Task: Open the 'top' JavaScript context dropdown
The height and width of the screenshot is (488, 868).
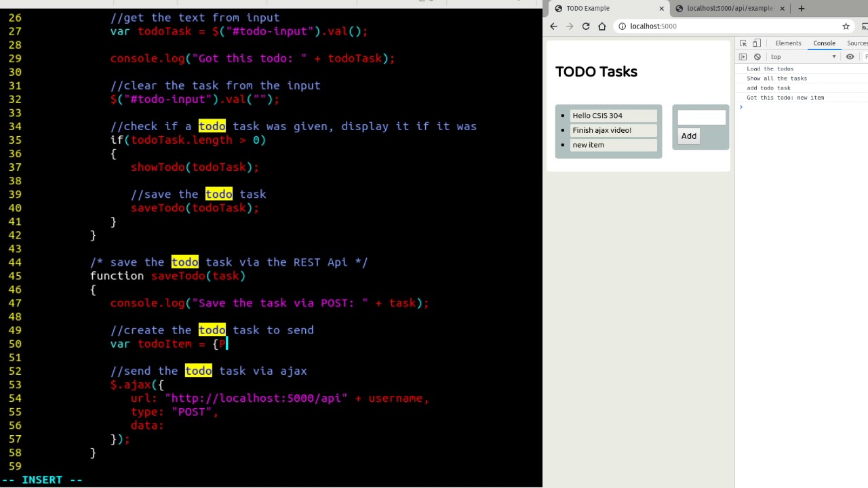Action: (803, 57)
